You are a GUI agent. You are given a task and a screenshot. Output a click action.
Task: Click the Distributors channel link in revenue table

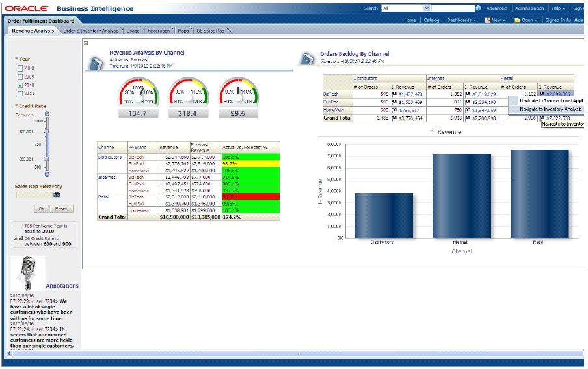click(109, 157)
